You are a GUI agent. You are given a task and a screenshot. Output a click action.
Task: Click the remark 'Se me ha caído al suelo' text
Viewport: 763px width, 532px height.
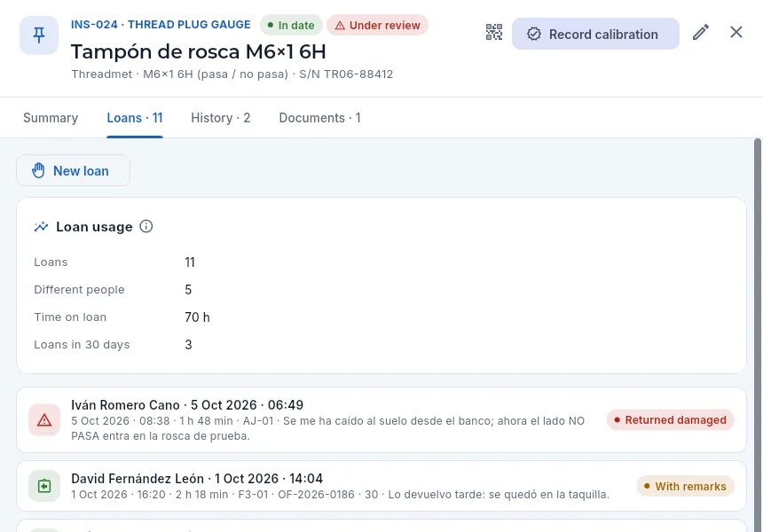(328, 428)
